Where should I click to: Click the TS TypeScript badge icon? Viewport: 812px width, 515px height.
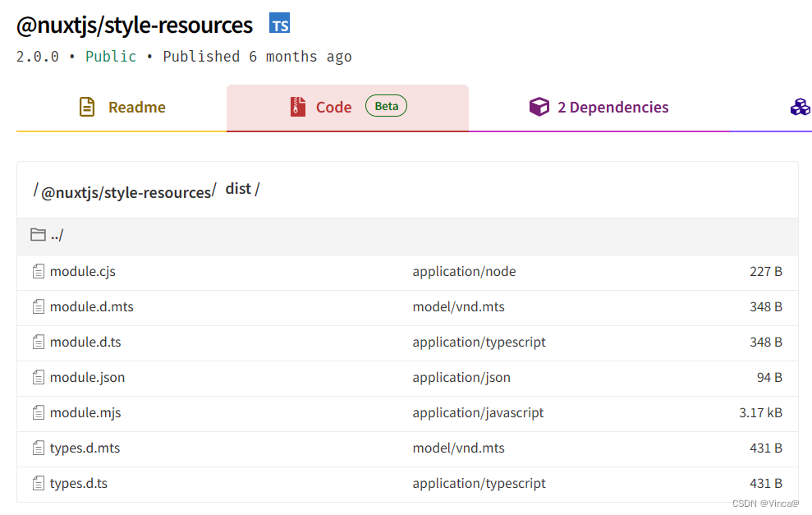[x=279, y=23]
